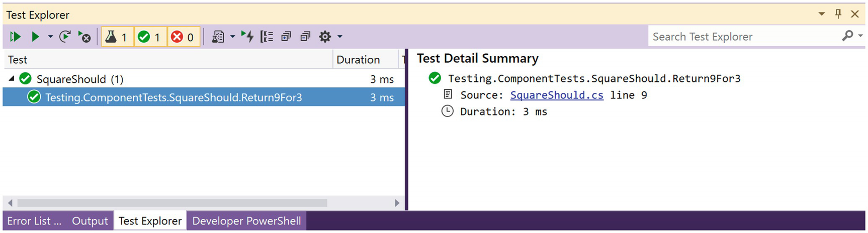Open the SquareShould.cs source link
The image size is (868, 233).
[556, 95]
